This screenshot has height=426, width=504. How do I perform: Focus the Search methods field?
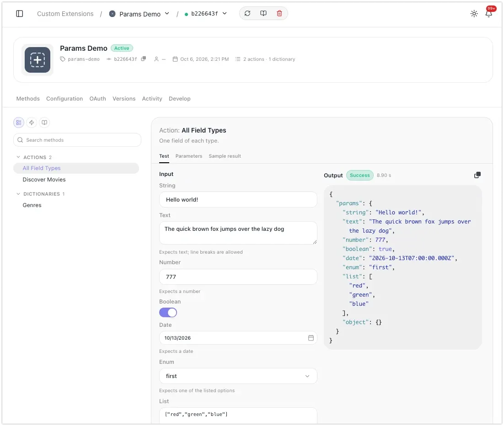point(77,140)
